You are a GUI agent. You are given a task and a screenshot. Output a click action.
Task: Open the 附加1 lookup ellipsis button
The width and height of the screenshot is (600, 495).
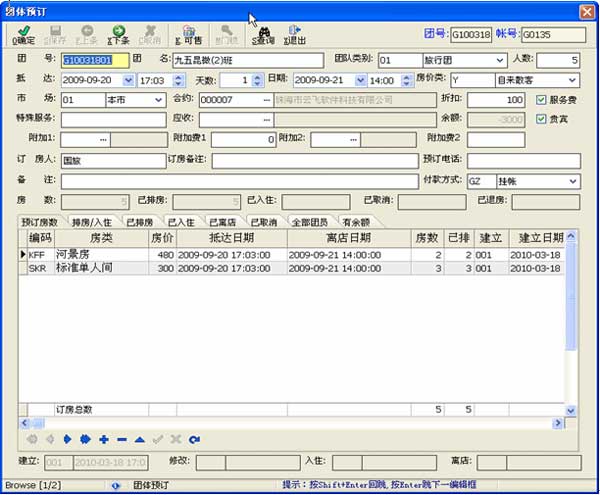point(103,140)
